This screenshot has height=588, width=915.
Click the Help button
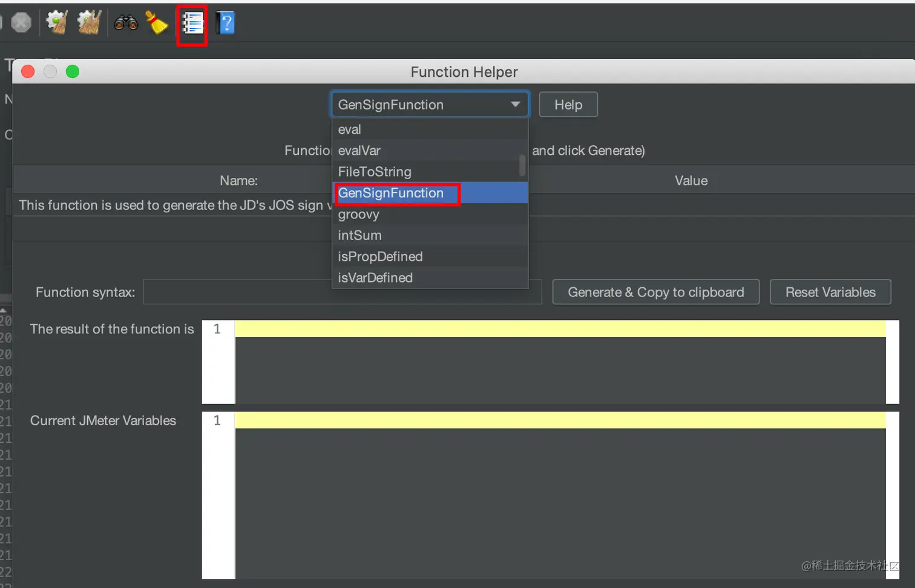(568, 105)
